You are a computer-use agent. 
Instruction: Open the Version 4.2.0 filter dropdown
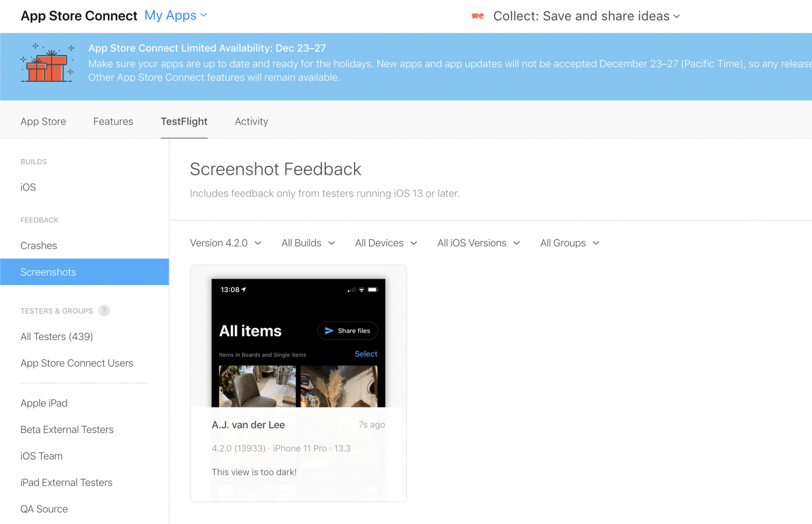coord(226,243)
